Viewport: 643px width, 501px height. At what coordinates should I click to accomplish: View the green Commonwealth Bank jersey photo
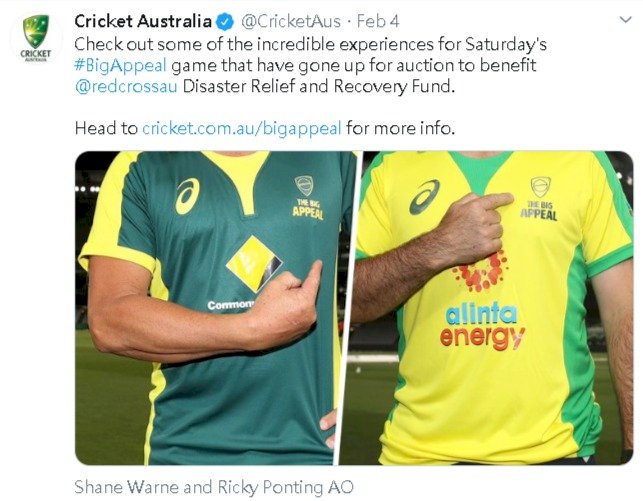pyautogui.click(x=215, y=308)
